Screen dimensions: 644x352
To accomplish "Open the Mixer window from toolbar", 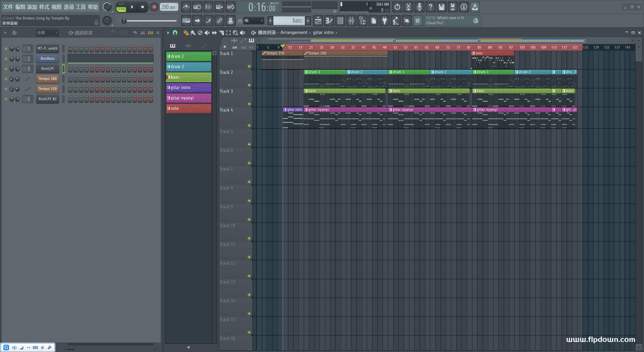I will (351, 21).
